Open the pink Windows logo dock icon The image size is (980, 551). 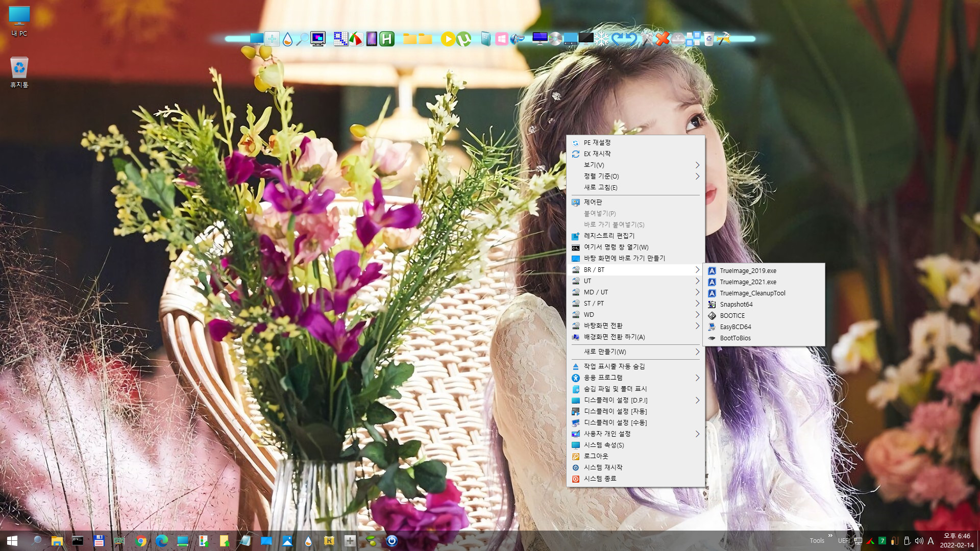(501, 39)
